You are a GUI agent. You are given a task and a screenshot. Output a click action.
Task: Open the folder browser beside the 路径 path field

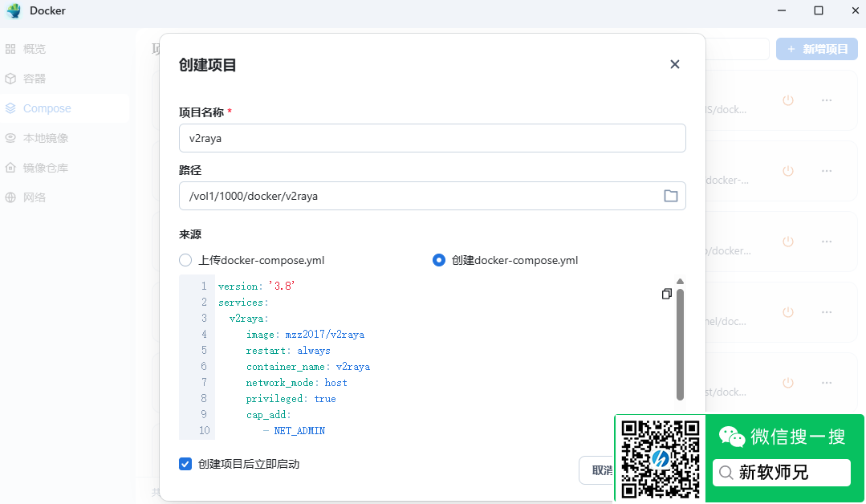[x=671, y=195]
